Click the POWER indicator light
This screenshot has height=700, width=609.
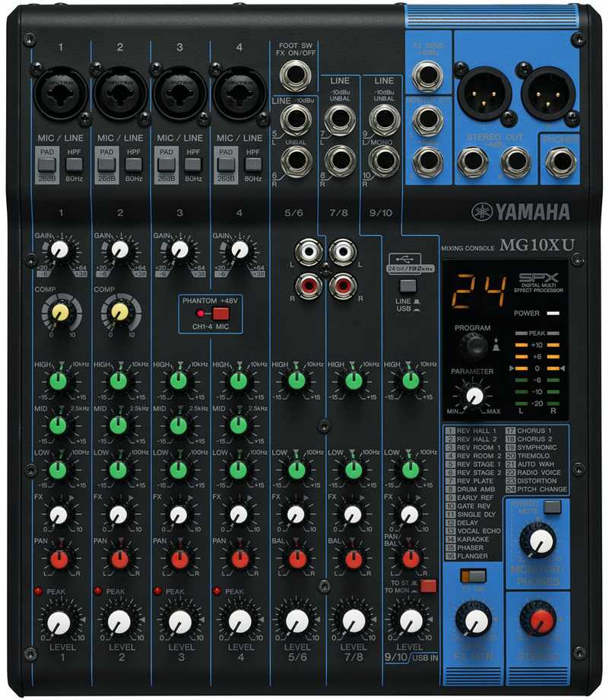click(x=553, y=313)
